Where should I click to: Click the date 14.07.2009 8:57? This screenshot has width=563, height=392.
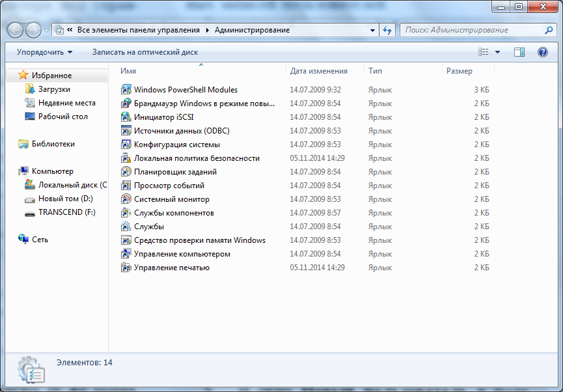[x=315, y=213]
